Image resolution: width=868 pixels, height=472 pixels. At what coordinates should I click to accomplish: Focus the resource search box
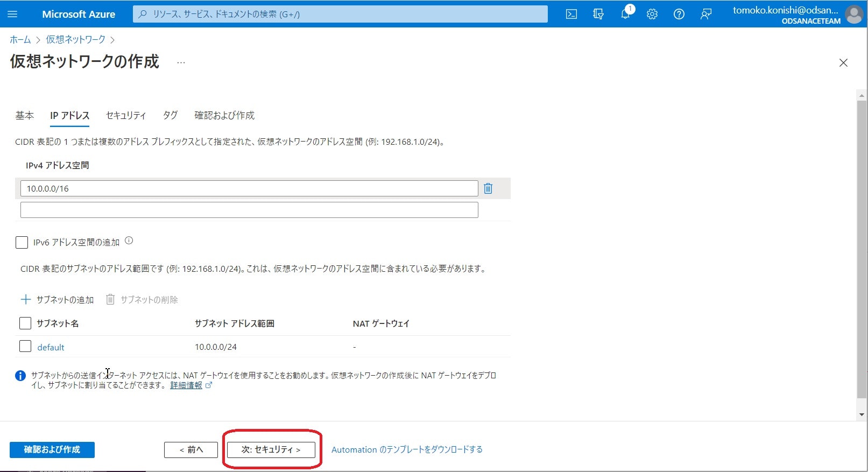(x=340, y=14)
